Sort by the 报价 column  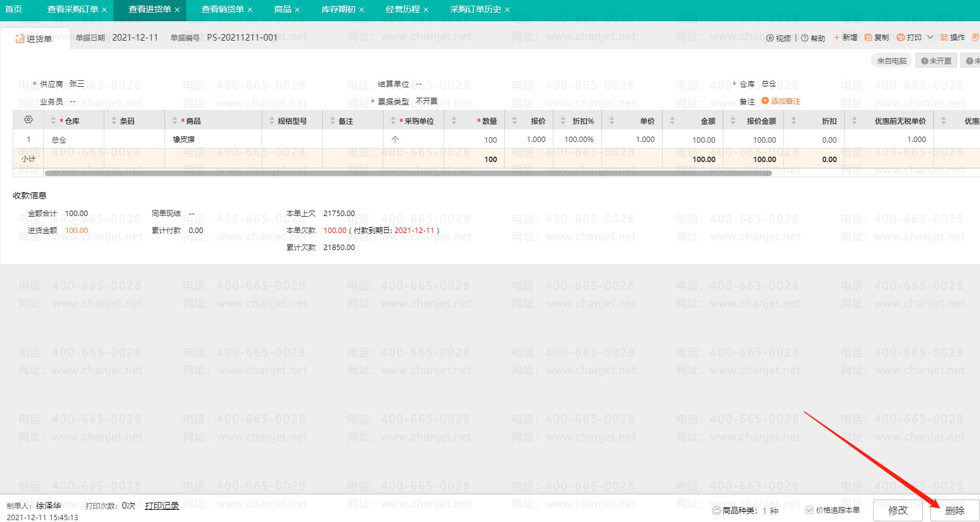coord(515,121)
